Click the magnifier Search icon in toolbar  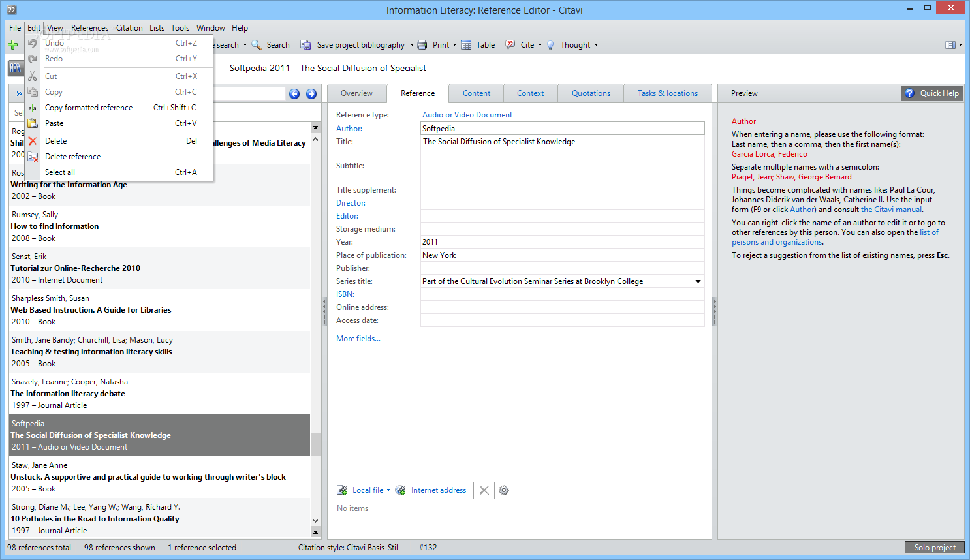[x=257, y=45]
